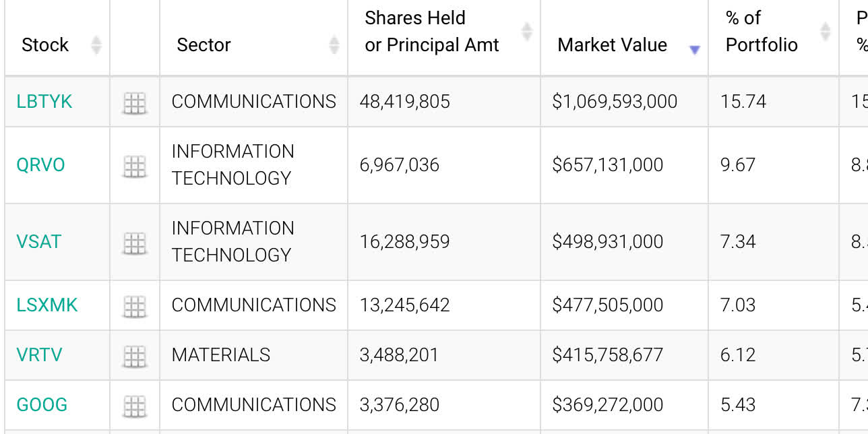Open the VRTV stock link
This screenshot has height=434, width=868.
tap(39, 355)
